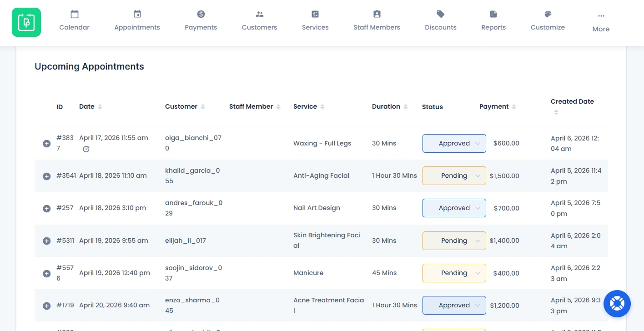Click the Reports document icon

493,14
